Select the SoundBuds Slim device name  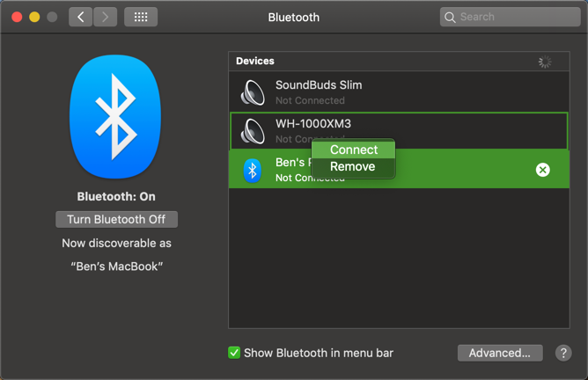tap(319, 85)
